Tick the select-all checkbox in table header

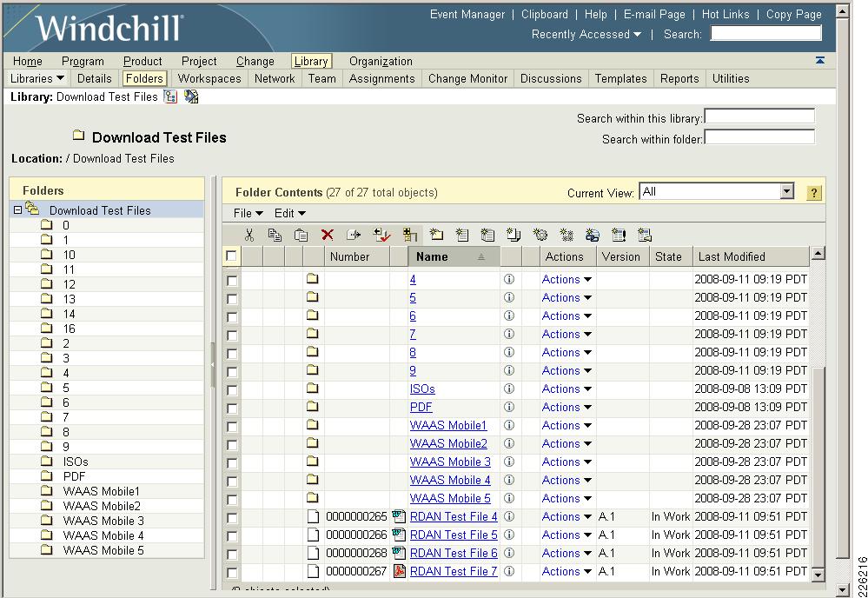pyautogui.click(x=231, y=256)
